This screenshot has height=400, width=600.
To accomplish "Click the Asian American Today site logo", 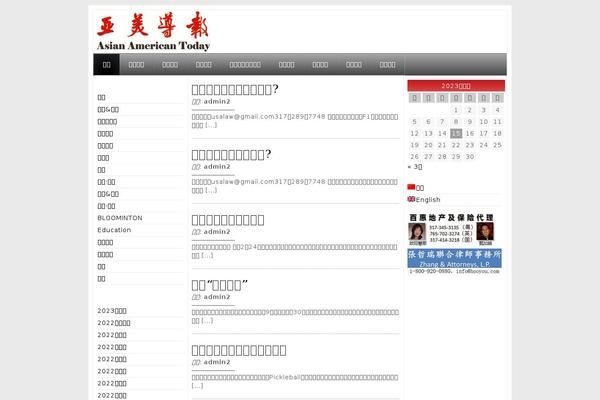I will click(153, 31).
